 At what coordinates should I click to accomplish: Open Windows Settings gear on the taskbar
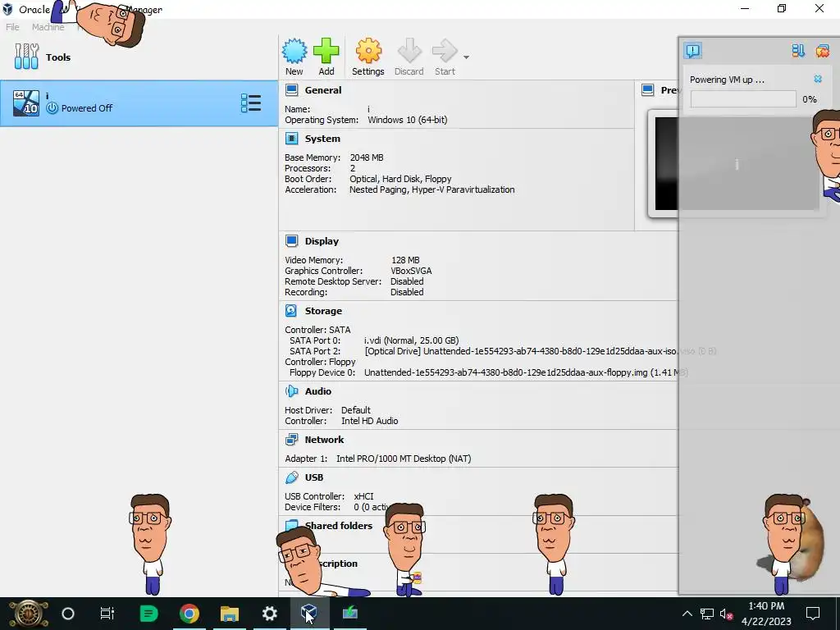pyautogui.click(x=269, y=614)
